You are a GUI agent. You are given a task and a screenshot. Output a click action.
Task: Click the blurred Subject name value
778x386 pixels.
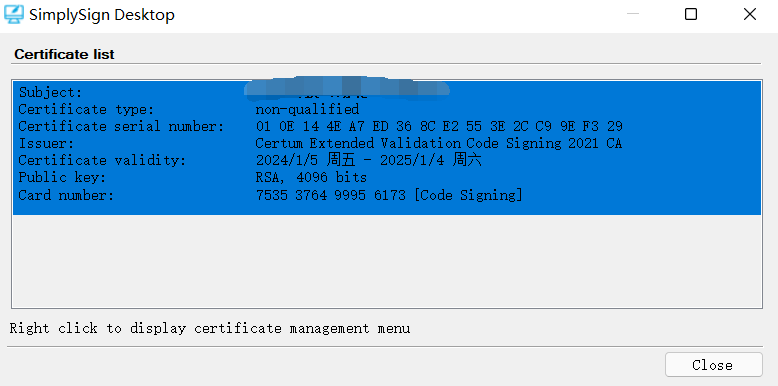(x=347, y=87)
